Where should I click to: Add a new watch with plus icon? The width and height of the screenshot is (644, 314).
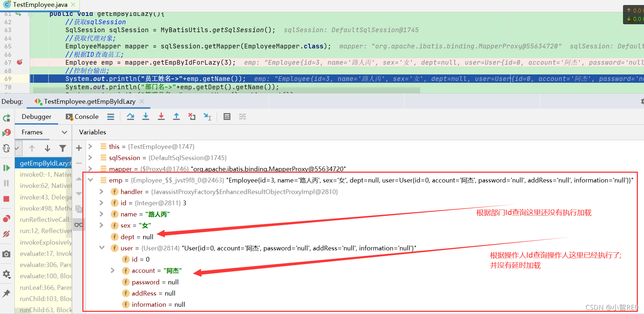coord(79,148)
